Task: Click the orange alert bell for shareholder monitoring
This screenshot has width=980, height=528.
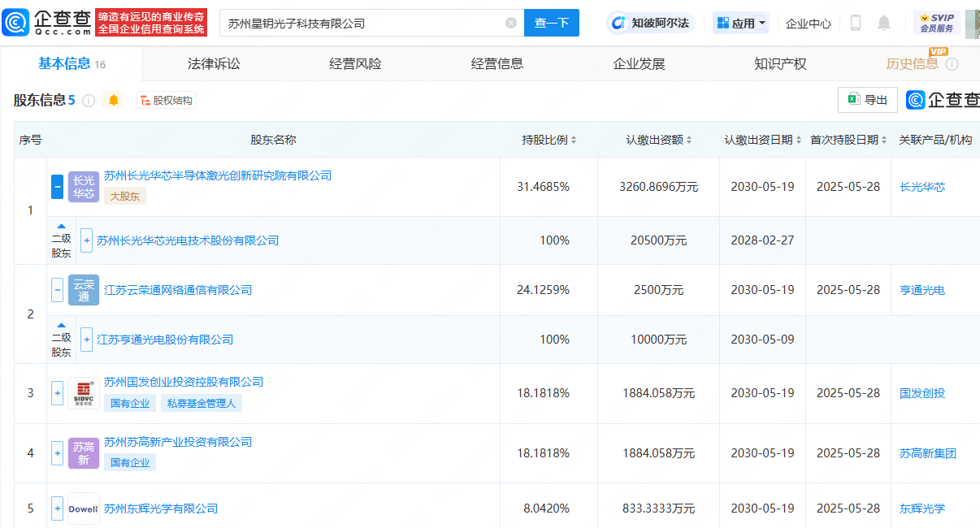Action: (x=114, y=100)
